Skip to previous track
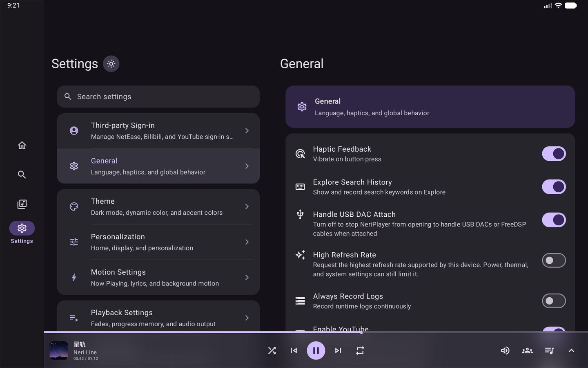 (294, 350)
